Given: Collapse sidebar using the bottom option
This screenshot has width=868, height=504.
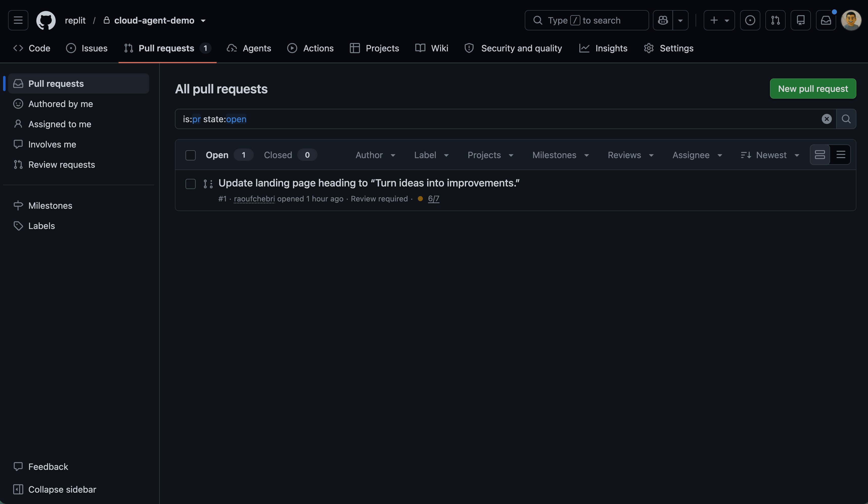Looking at the screenshot, I should click(55, 489).
